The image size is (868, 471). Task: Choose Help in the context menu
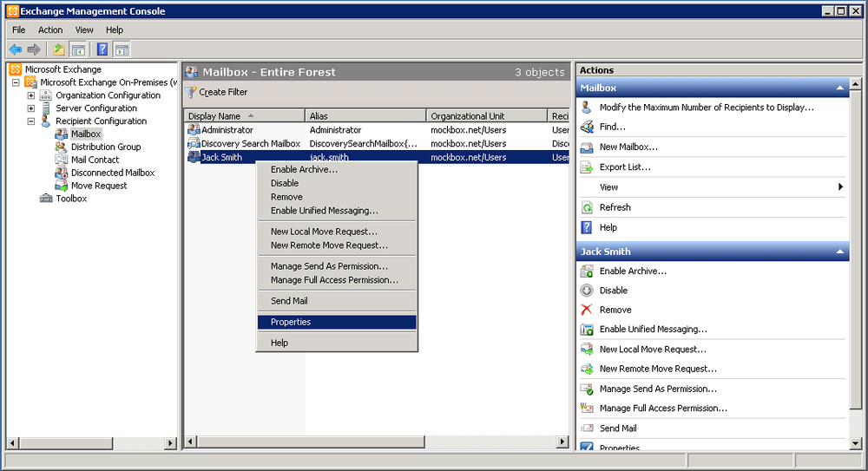tap(337, 343)
